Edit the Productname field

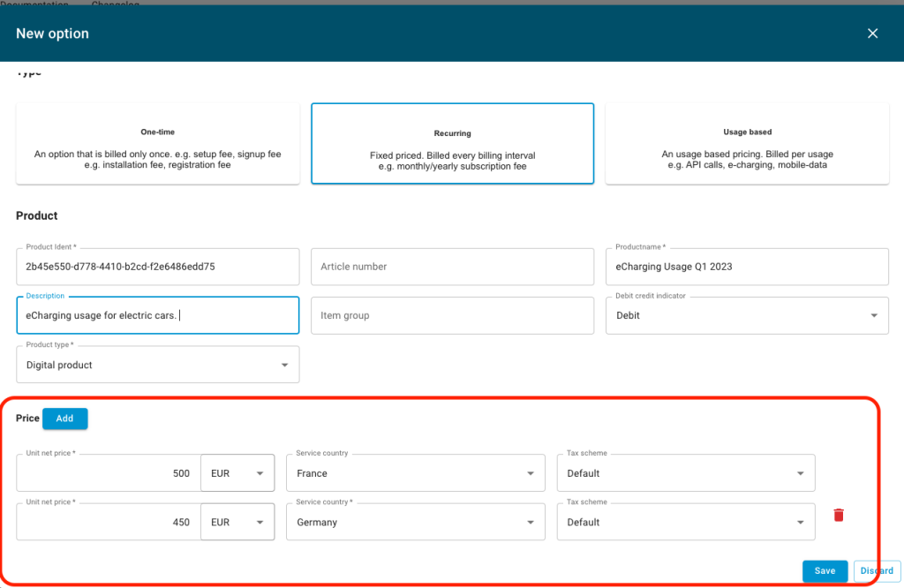747,267
